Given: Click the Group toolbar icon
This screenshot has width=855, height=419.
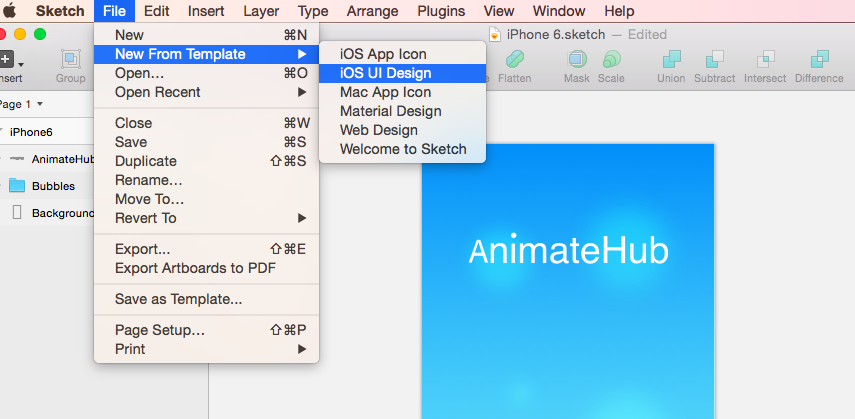Looking at the screenshot, I should pyautogui.click(x=71, y=59).
